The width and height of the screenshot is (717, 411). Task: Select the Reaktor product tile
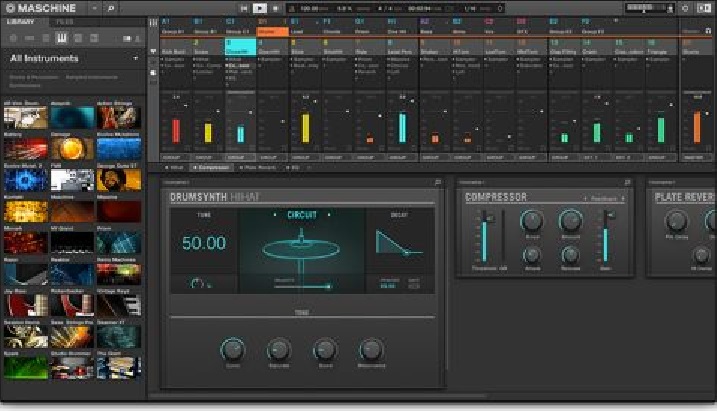tap(72, 274)
